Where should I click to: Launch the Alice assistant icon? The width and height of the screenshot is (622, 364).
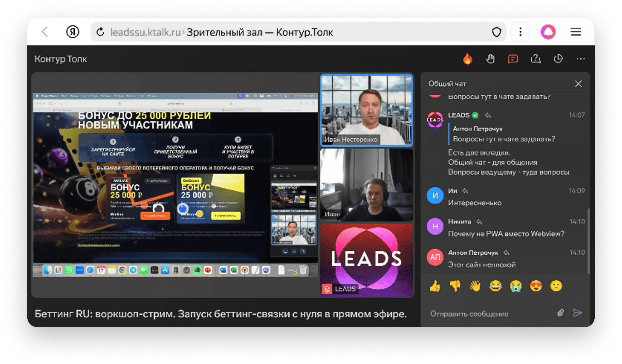548,32
